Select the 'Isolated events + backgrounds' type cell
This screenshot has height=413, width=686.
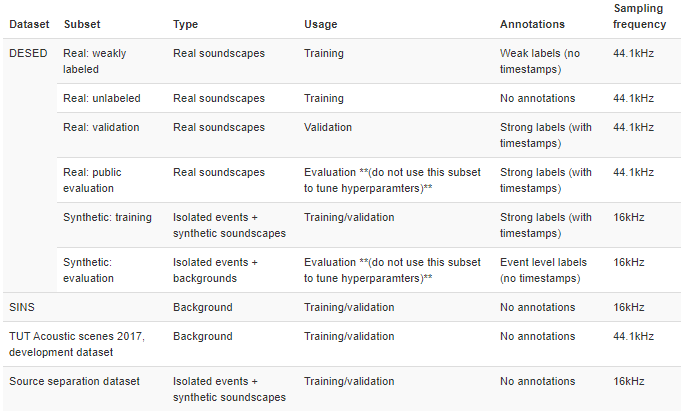(x=215, y=269)
